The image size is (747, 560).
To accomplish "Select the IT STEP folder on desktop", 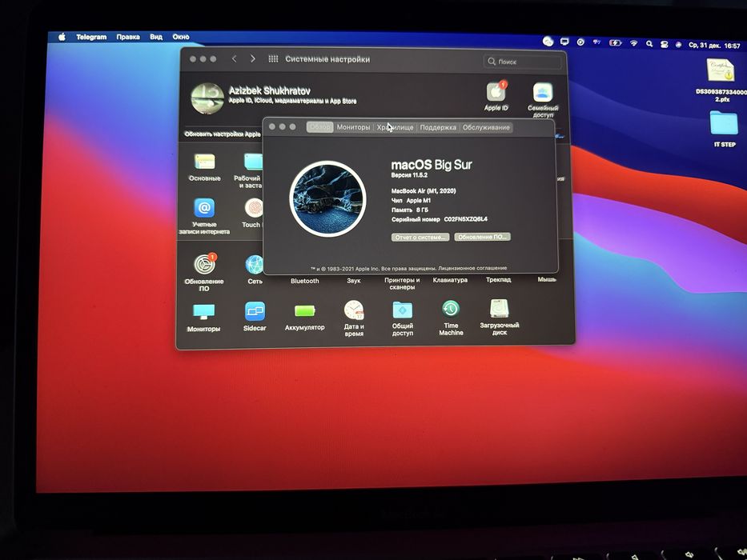I will click(724, 128).
